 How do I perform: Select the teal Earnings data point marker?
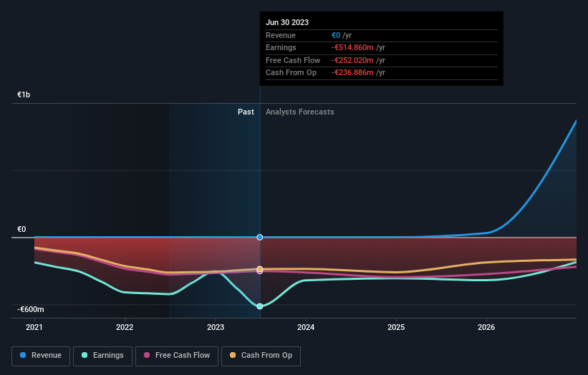[x=260, y=306]
